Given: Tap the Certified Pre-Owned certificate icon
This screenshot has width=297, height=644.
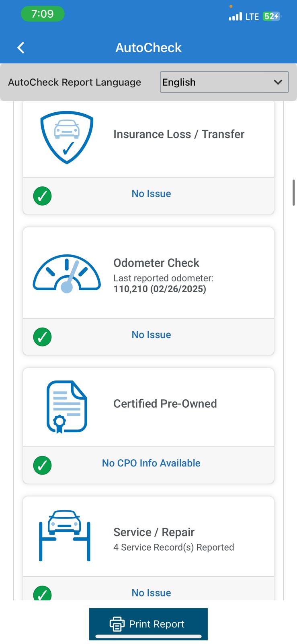Looking at the screenshot, I should (67, 407).
